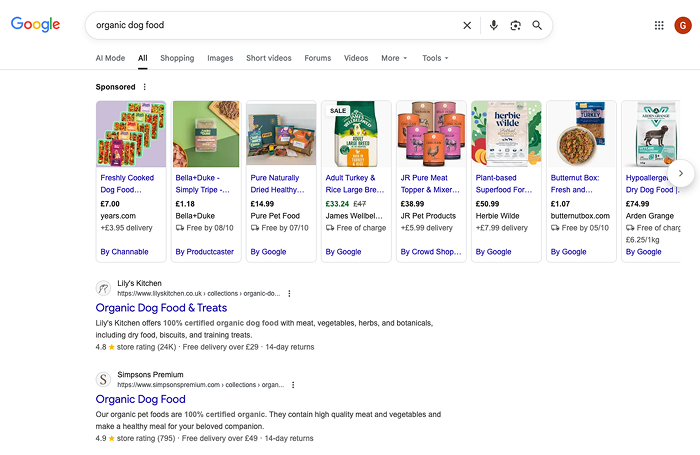Click the Simpsons Premium site favicon
This screenshot has width=700, height=455.
point(103,380)
